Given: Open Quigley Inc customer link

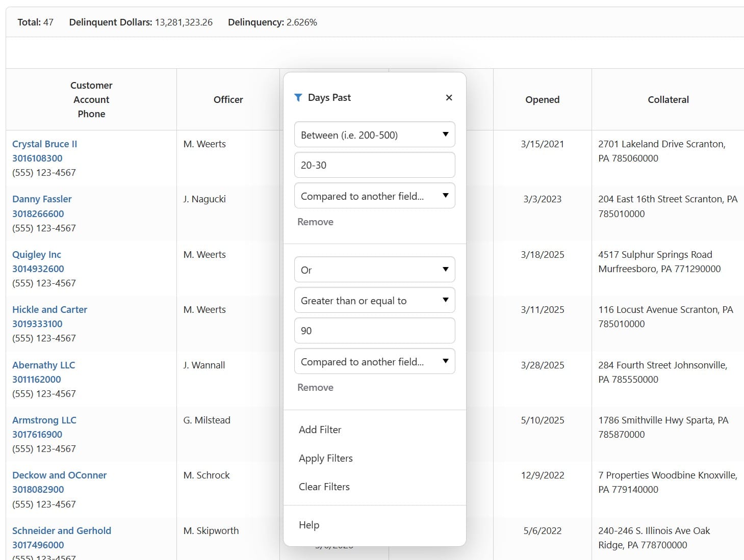Looking at the screenshot, I should [x=37, y=254].
